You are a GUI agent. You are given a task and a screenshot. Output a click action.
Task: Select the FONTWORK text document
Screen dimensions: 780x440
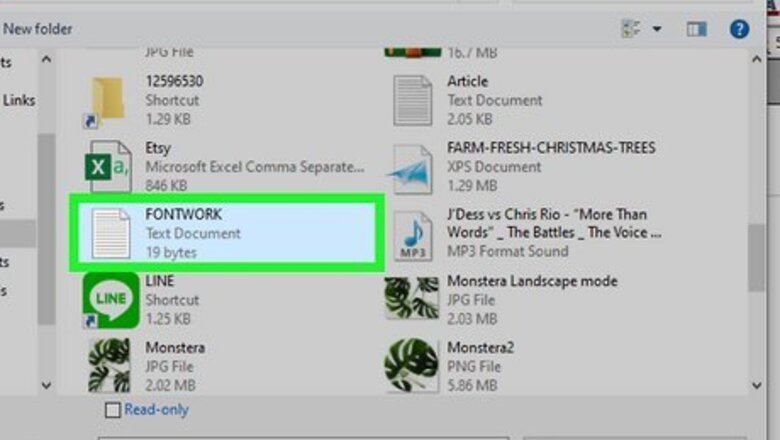[227, 233]
